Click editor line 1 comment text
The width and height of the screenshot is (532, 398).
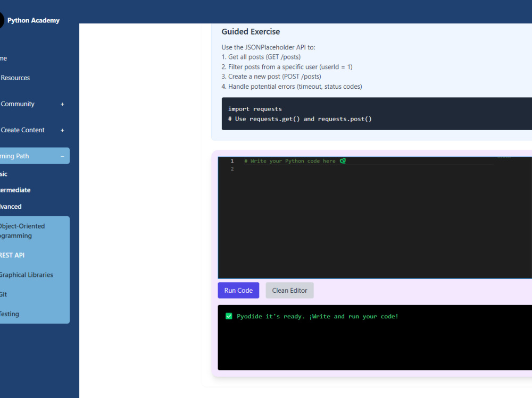pyautogui.click(x=290, y=161)
